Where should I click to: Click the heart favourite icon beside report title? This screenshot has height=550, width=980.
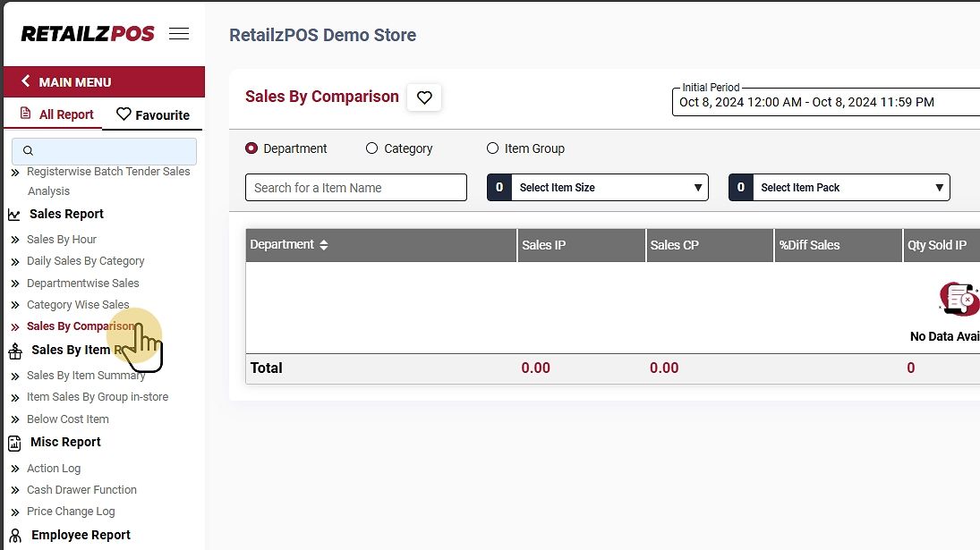[x=424, y=97]
